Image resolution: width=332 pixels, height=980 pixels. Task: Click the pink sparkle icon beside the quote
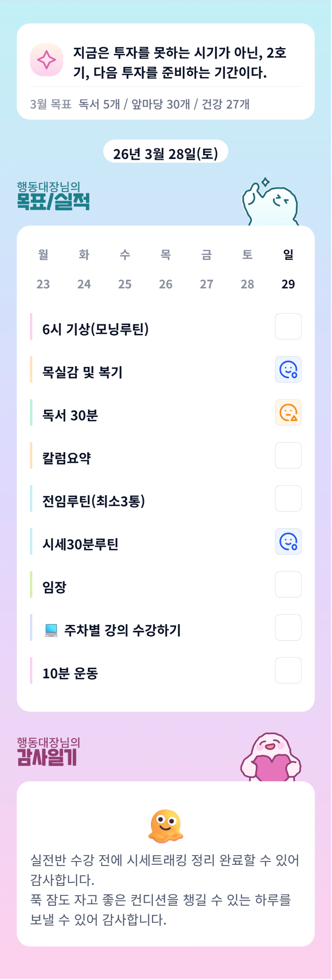click(x=47, y=60)
